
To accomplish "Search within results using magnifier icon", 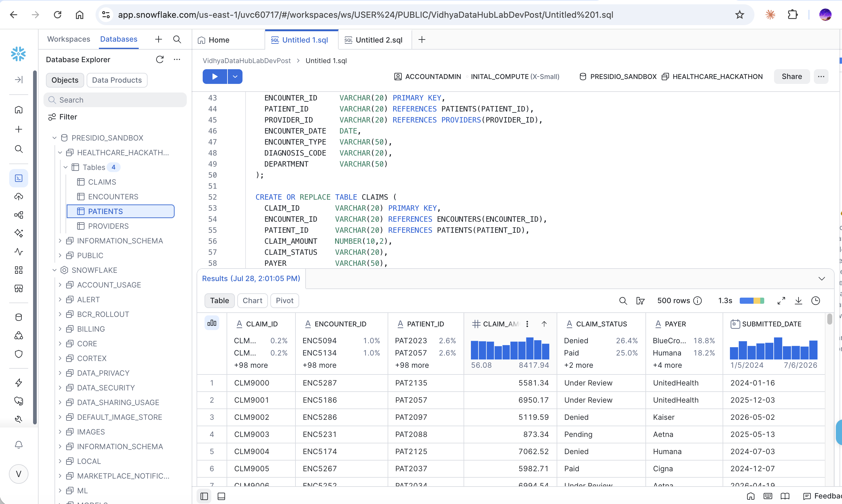I will click(x=623, y=301).
